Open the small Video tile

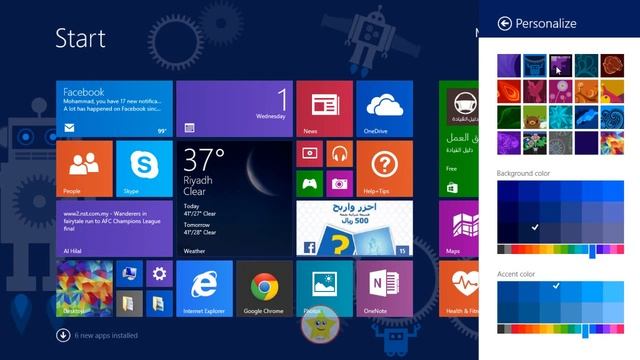(x=309, y=154)
